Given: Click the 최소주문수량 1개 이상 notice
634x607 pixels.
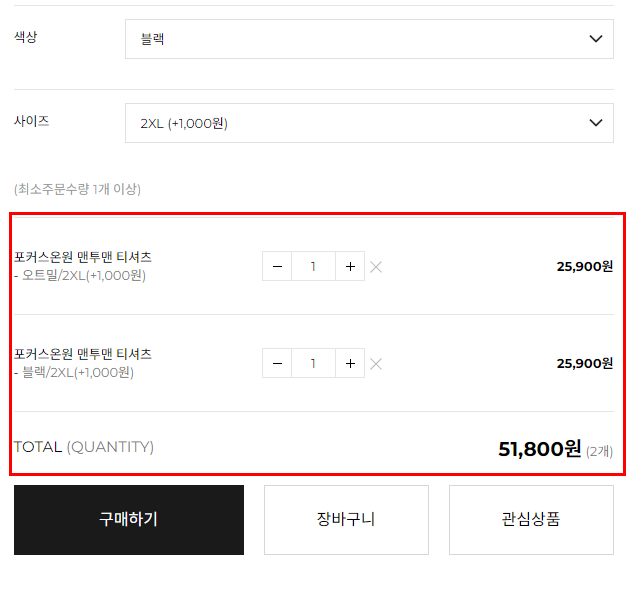Looking at the screenshot, I should pyautogui.click(x=77, y=189).
